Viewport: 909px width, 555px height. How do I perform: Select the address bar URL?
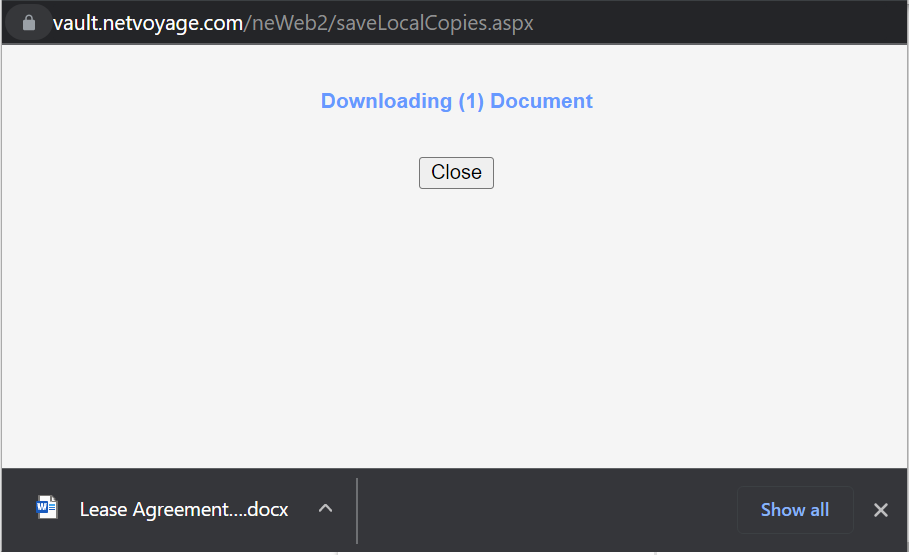pyautogui.click(x=293, y=23)
